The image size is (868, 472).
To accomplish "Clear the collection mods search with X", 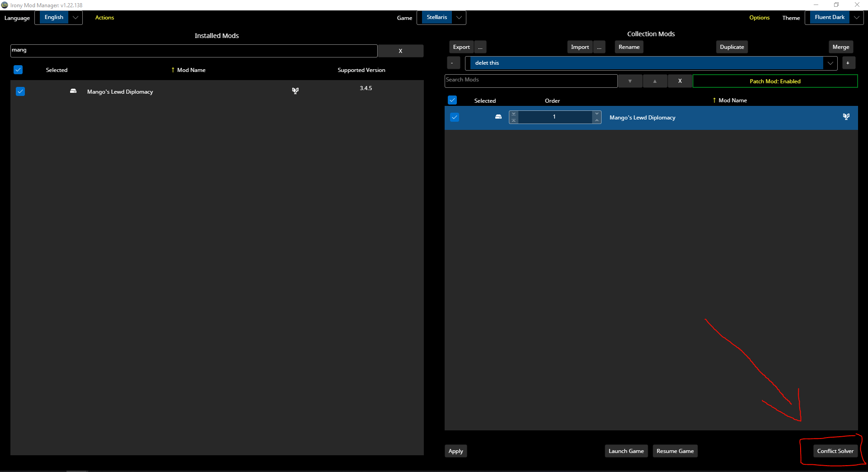I will coord(680,81).
